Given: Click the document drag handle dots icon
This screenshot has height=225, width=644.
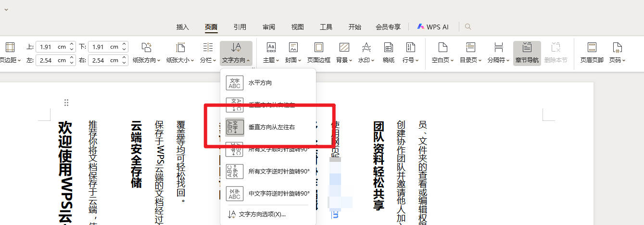Looking at the screenshot, I should click(66, 102).
